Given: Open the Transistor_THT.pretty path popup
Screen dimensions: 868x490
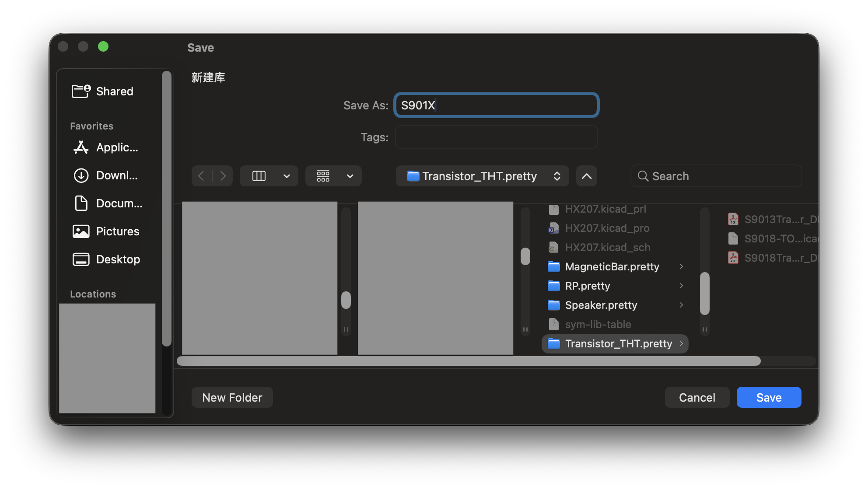Looking at the screenshot, I should point(482,176).
